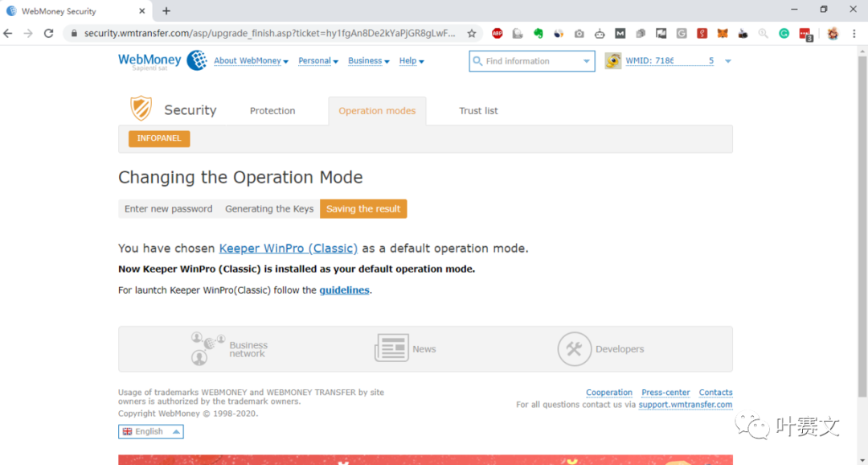Open the English language selector
The image size is (868, 465).
click(x=151, y=432)
